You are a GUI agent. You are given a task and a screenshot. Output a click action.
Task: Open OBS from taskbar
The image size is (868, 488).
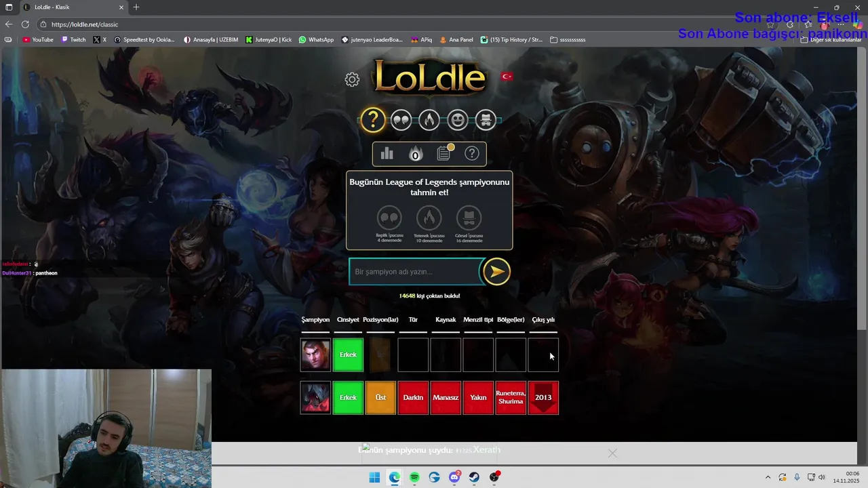pos(494,477)
